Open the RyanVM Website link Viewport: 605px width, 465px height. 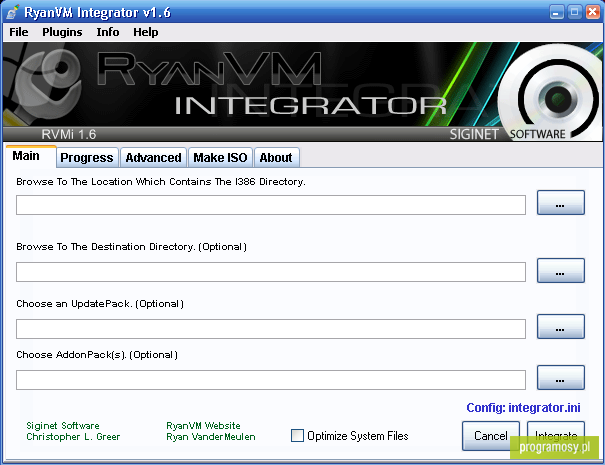point(203,426)
